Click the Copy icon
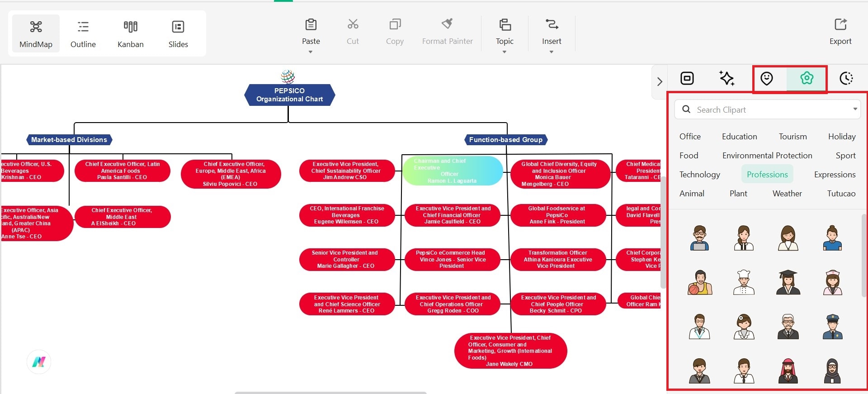Viewport: 868px width, 394px height. point(395,24)
